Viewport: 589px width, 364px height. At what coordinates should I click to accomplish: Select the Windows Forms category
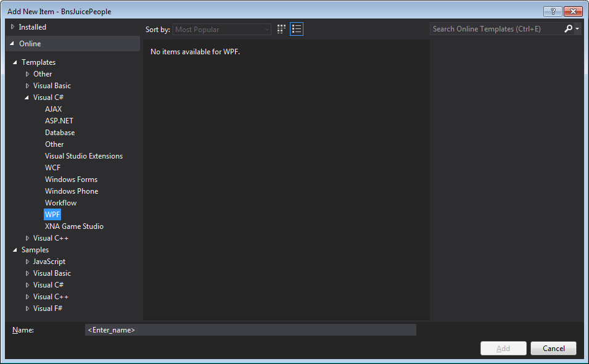71,180
